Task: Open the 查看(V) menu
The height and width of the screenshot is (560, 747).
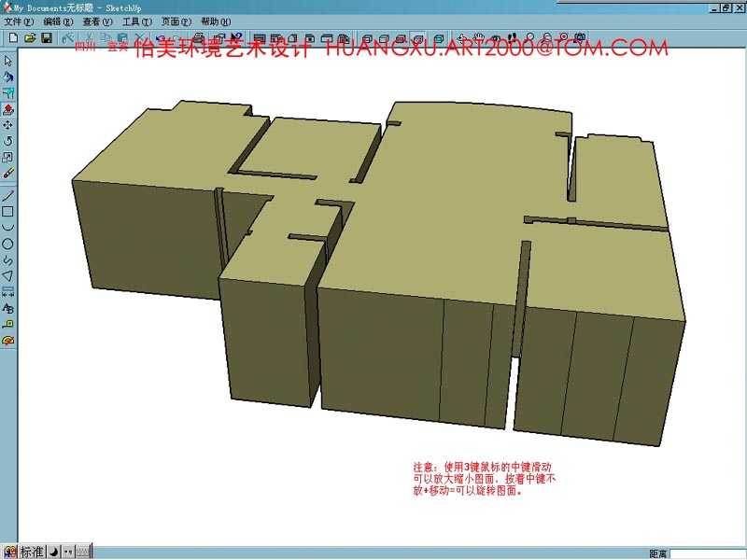Action: pyautogui.click(x=98, y=21)
